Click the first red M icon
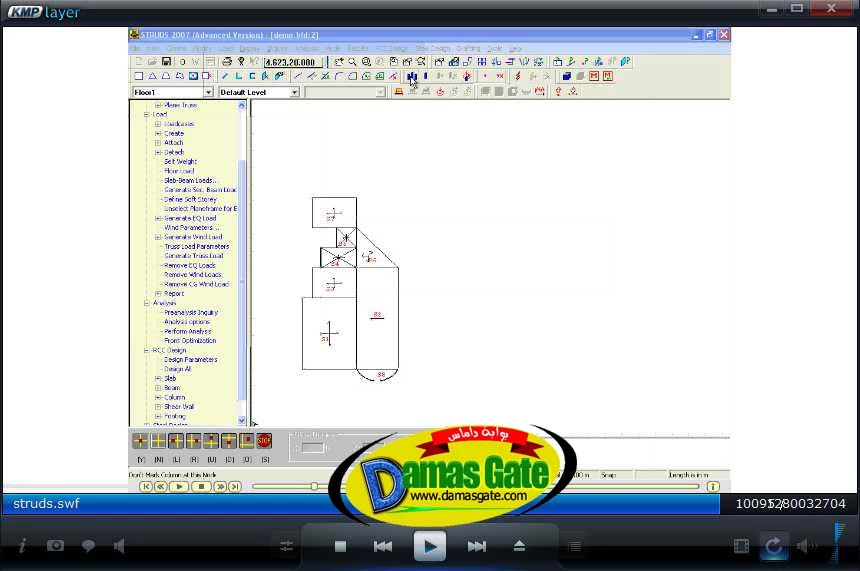 (x=594, y=76)
